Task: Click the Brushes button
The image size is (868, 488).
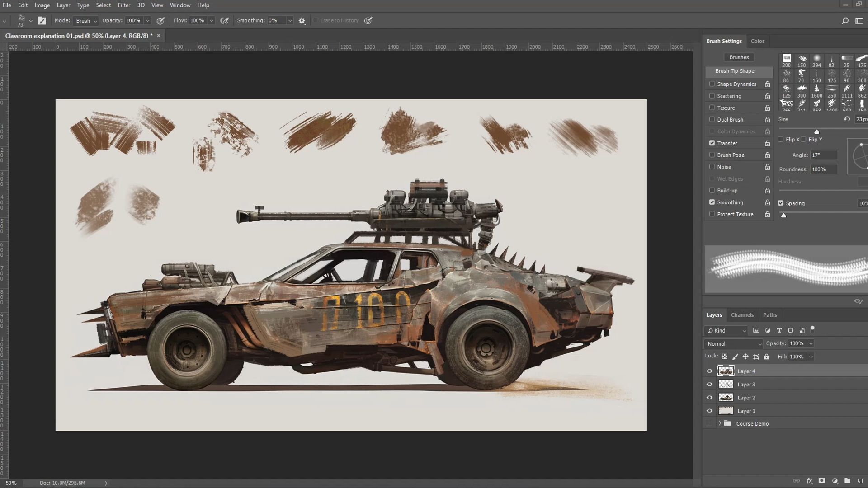Action: coord(739,57)
